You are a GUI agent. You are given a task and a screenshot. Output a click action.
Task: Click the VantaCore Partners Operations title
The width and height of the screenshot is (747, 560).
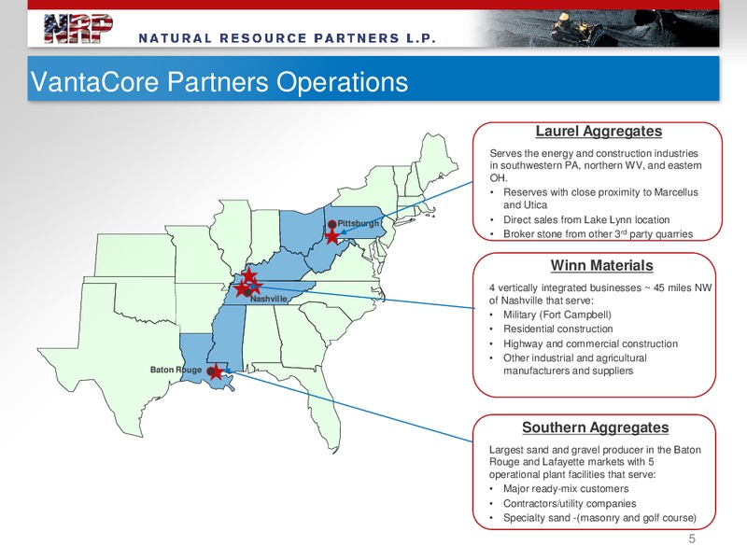[219, 81]
